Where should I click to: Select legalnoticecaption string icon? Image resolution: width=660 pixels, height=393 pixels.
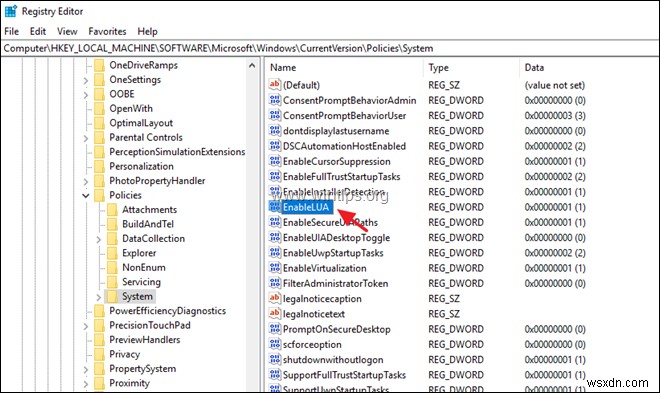274,298
